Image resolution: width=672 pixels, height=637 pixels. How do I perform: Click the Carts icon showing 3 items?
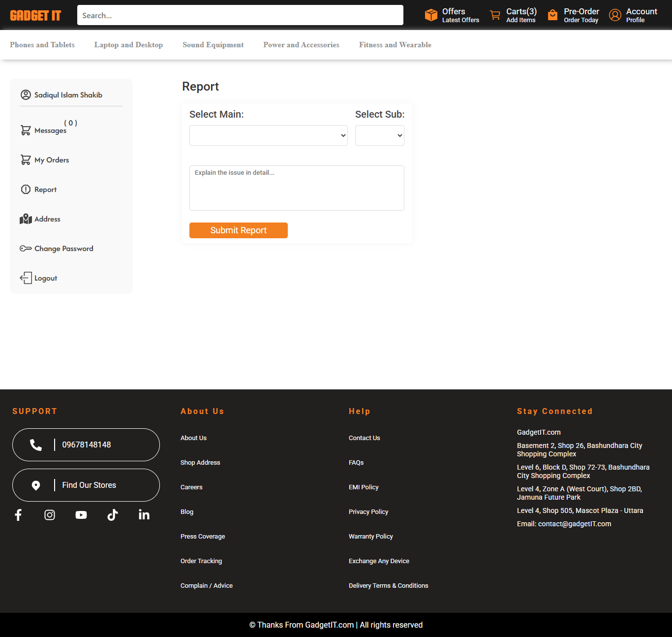coord(495,15)
